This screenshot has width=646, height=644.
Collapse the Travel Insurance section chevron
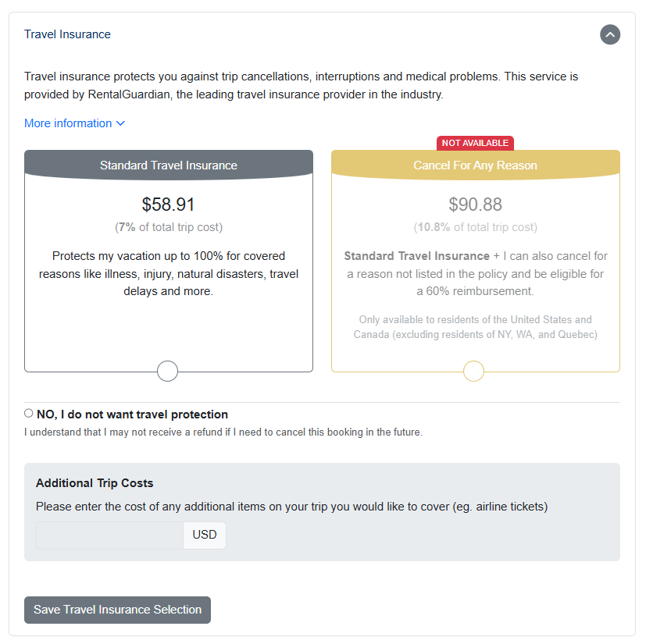(x=610, y=34)
